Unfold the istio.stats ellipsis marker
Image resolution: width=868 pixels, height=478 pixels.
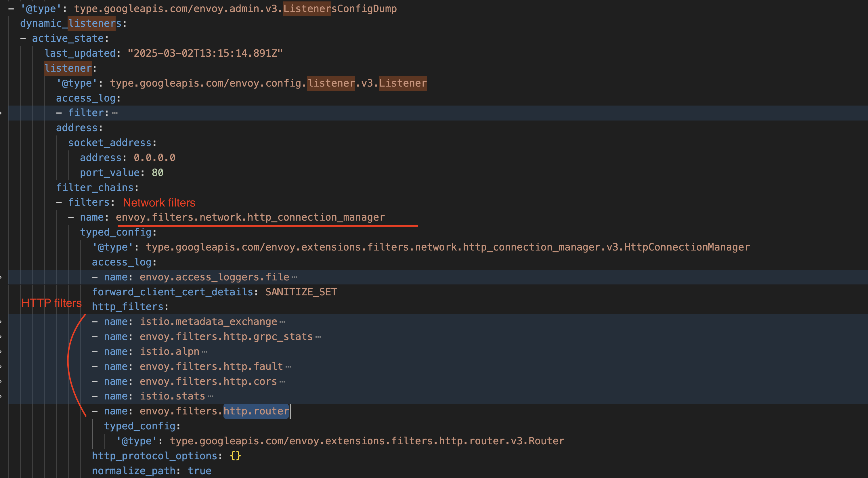pyautogui.click(x=211, y=397)
